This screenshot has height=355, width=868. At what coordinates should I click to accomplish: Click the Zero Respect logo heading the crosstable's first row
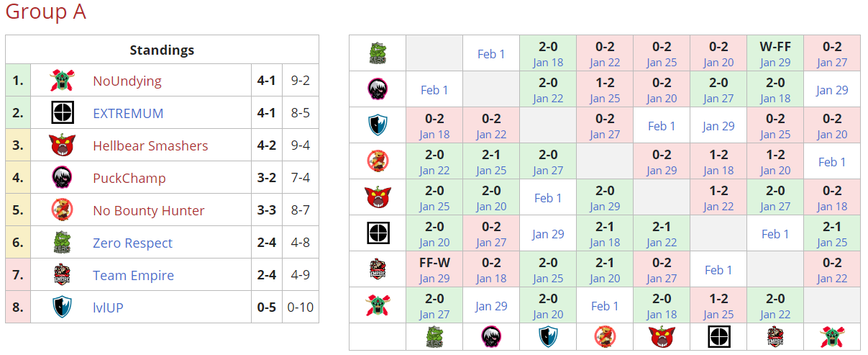click(x=378, y=53)
